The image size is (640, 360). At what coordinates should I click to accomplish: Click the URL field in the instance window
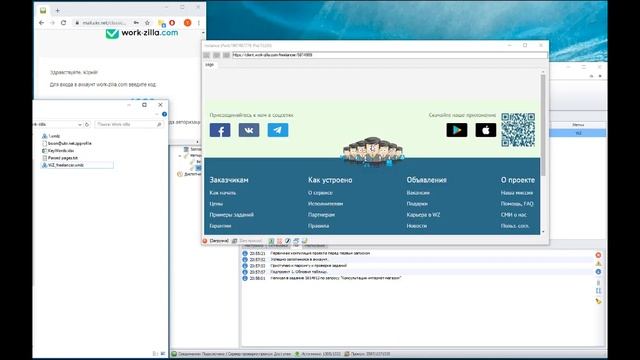389,55
